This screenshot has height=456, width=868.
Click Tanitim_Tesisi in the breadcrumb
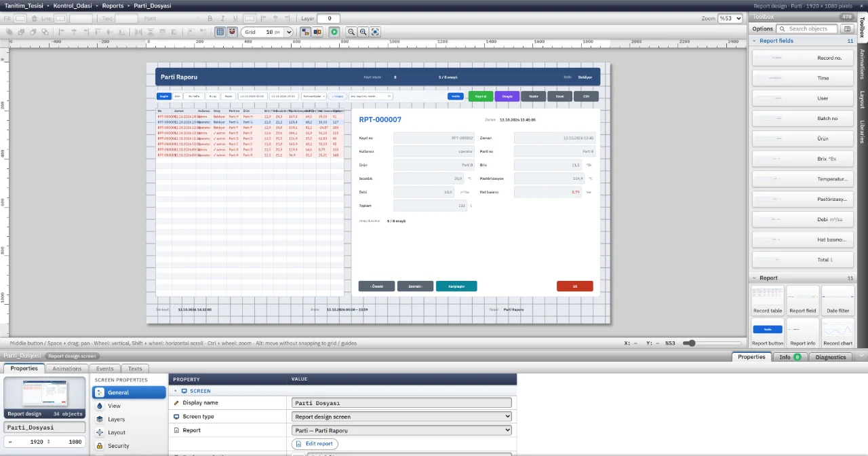pos(24,5)
